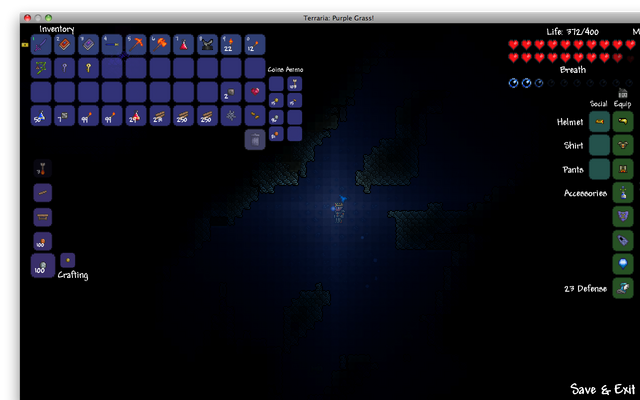The height and width of the screenshot is (400, 640).
Task: Select the blue staff in hotbar slot 4
Action: click(x=112, y=44)
